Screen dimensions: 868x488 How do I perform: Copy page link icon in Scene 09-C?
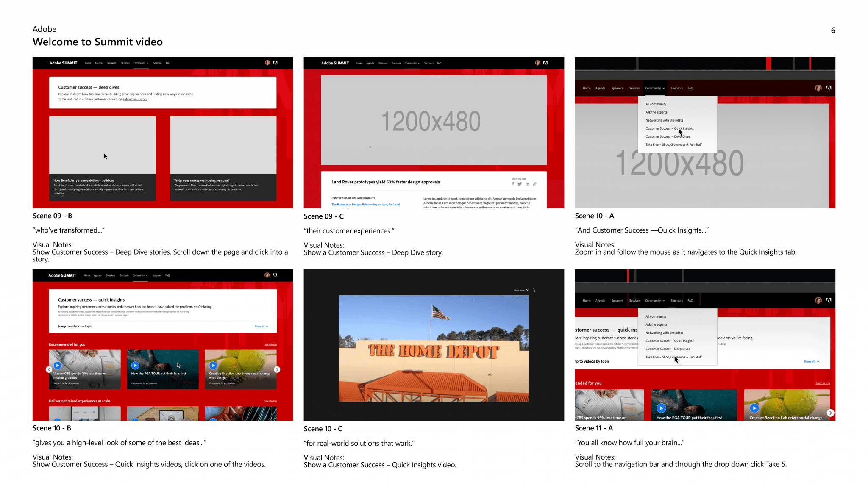pyautogui.click(x=535, y=184)
